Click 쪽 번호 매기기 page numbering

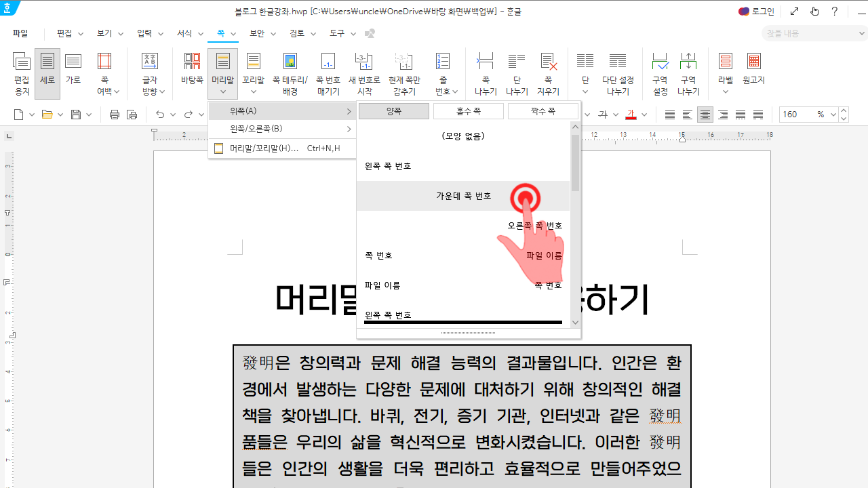pos(328,73)
